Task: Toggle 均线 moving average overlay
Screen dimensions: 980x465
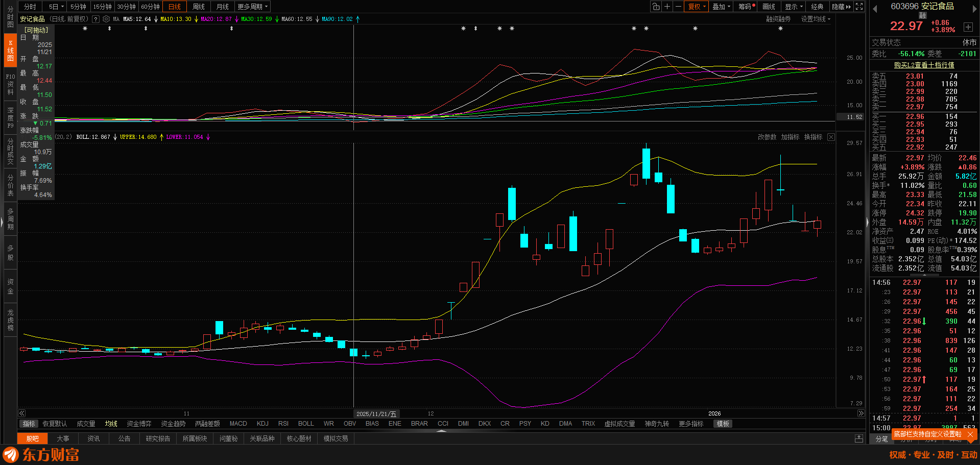Action: 111,424
